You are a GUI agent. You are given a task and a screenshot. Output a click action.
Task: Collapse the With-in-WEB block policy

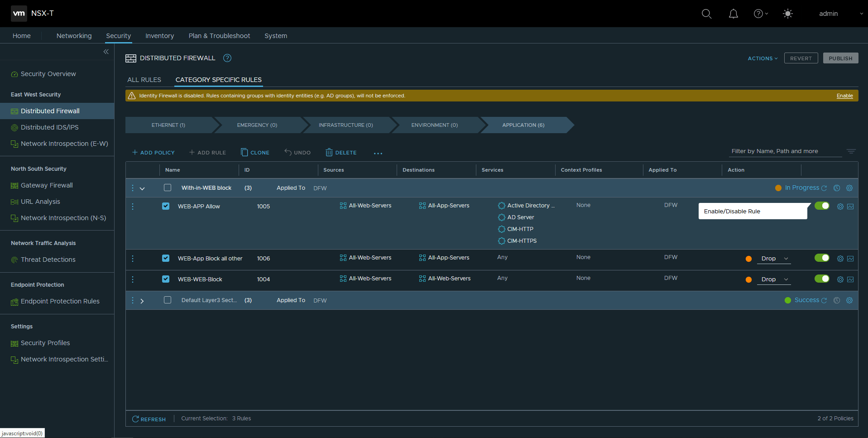(142, 188)
